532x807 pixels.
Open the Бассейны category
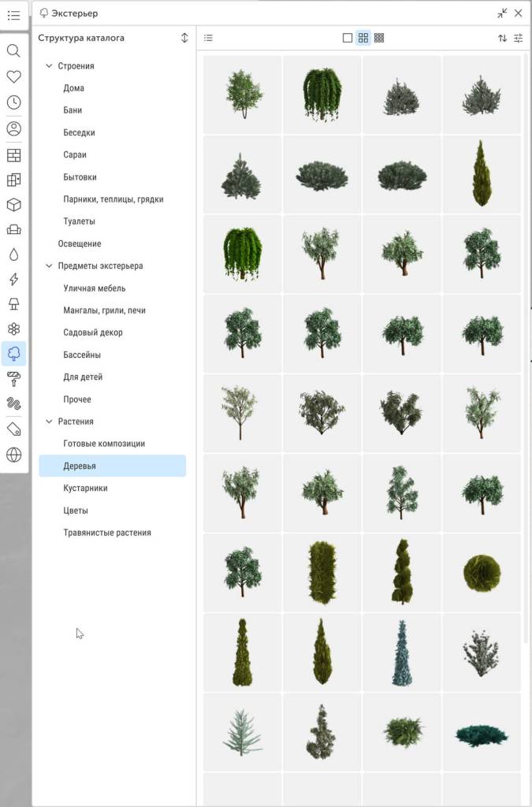pyautogui.click(x=82, y=355)
